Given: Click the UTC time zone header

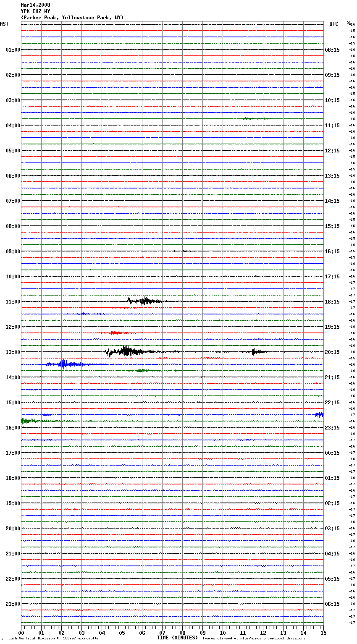Looking at the screenshot, I should pyautogui.click(x=334, y=24).
